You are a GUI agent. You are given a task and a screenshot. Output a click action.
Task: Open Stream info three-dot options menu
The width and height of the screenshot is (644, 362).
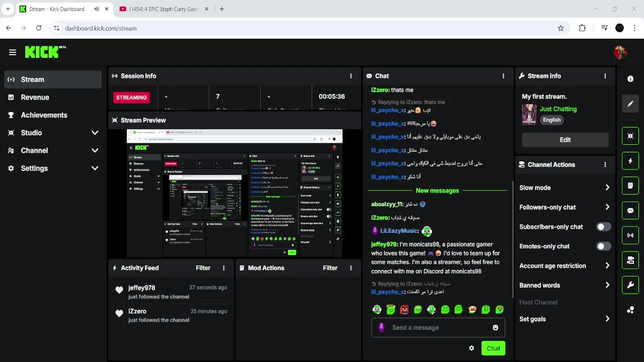pos(605,76)
